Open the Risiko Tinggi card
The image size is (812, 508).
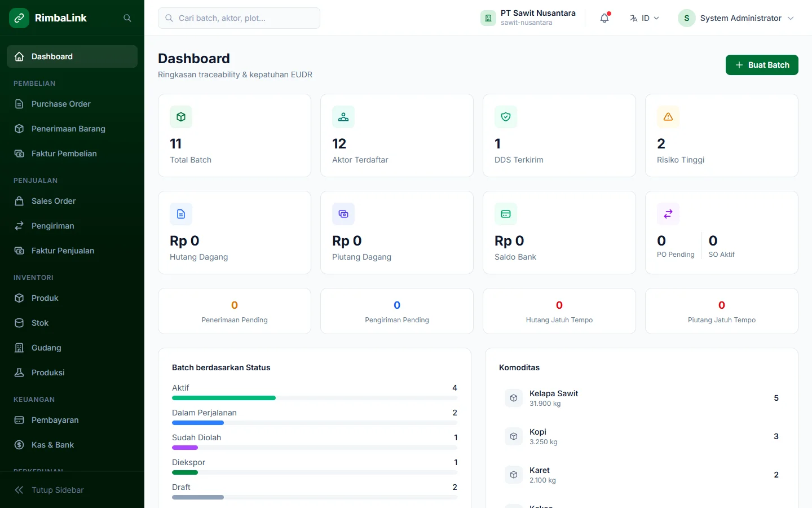click(x=722, y=135)
